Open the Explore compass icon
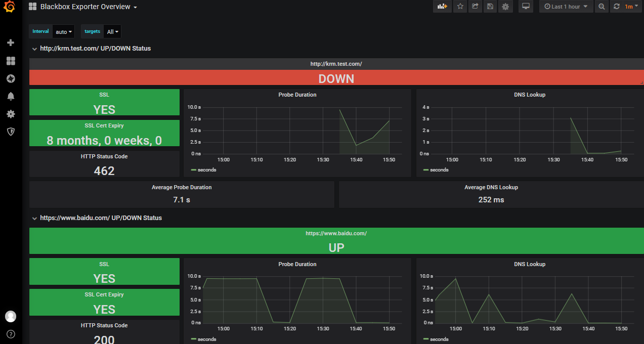This screenshot has height=344, width=644. point(11,78)
